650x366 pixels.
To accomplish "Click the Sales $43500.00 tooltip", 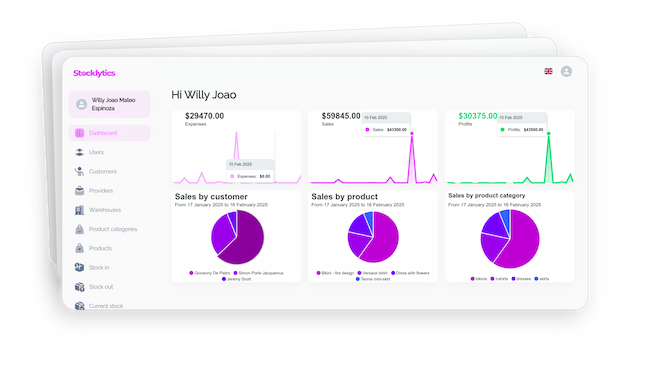I will pos(386,124).
